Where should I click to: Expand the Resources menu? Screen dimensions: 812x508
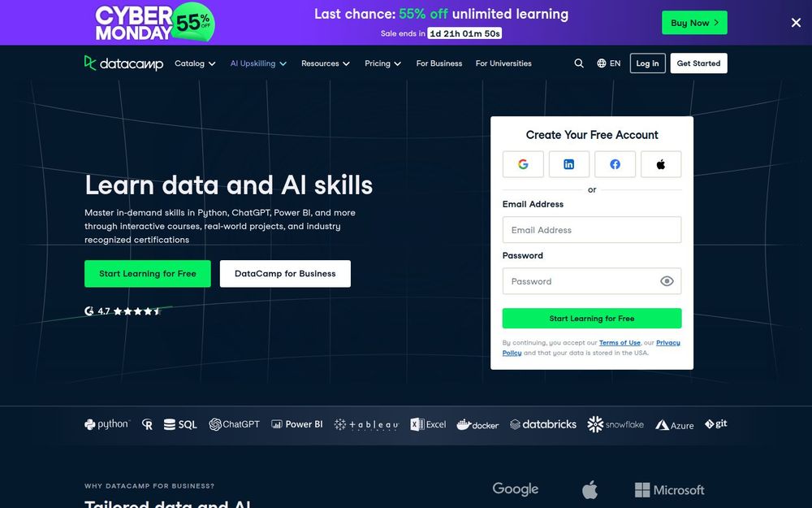326,63
